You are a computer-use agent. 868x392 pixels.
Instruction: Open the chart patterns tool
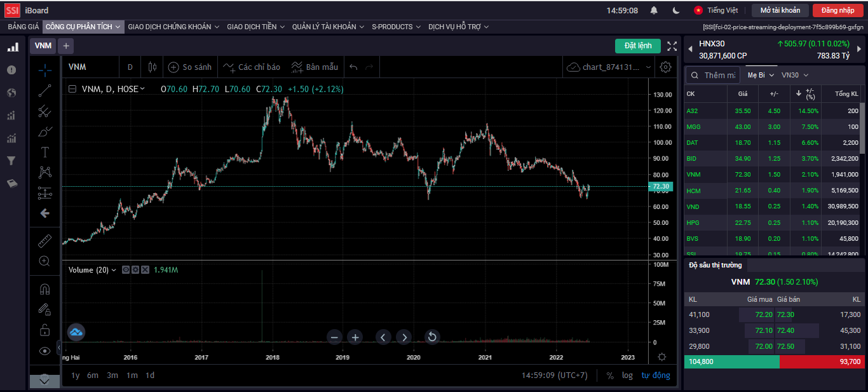point(44,172)
